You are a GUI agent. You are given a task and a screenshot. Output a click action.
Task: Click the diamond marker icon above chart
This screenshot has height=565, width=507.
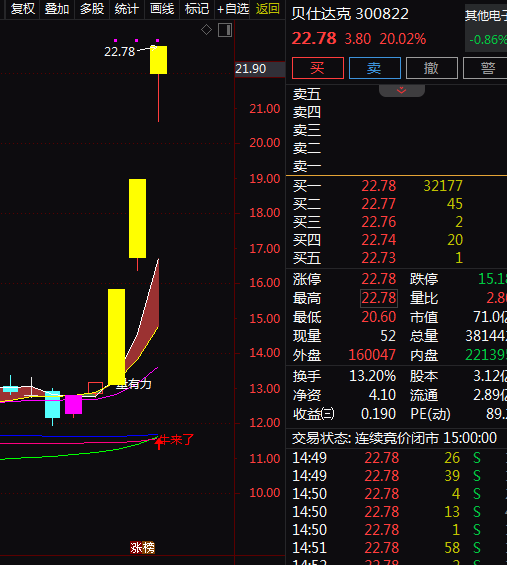click(206, 30)
